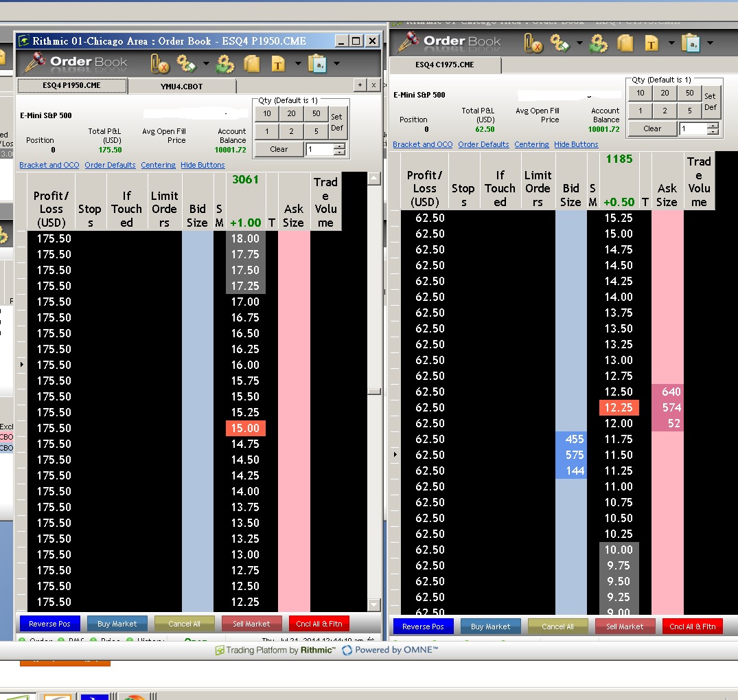Click Cancel All in P1950 window
738x700 pixels.
(185, 624)
